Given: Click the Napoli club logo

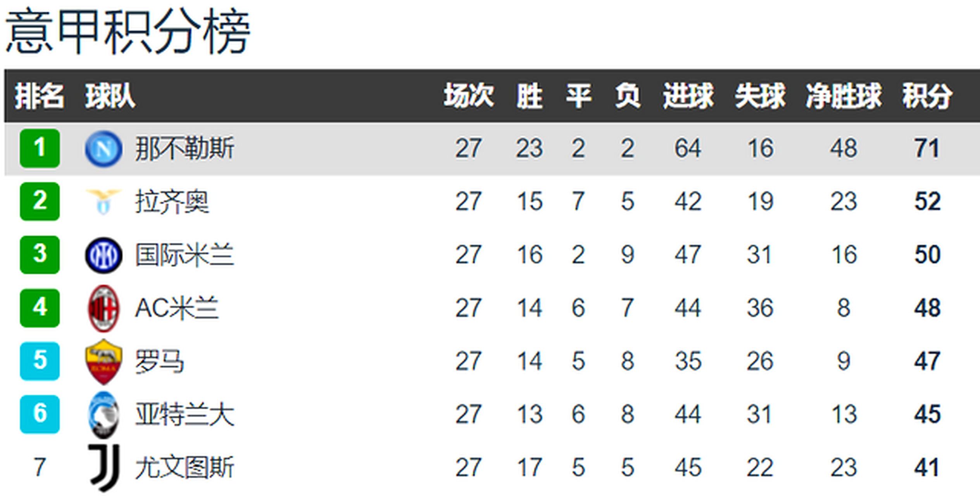Looking at the screenshot, I should 104,149.
